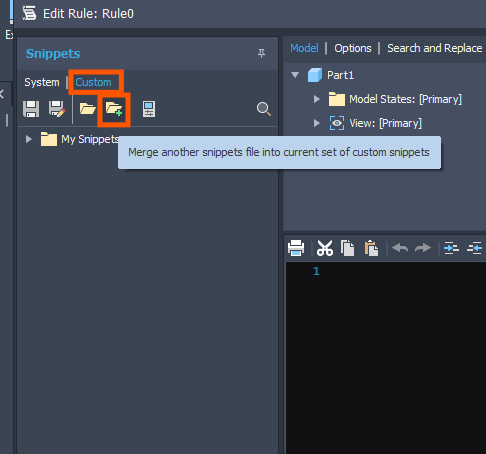Undo last edit arrow
Viewport: 486px width, 454px height.
[400, 248]
